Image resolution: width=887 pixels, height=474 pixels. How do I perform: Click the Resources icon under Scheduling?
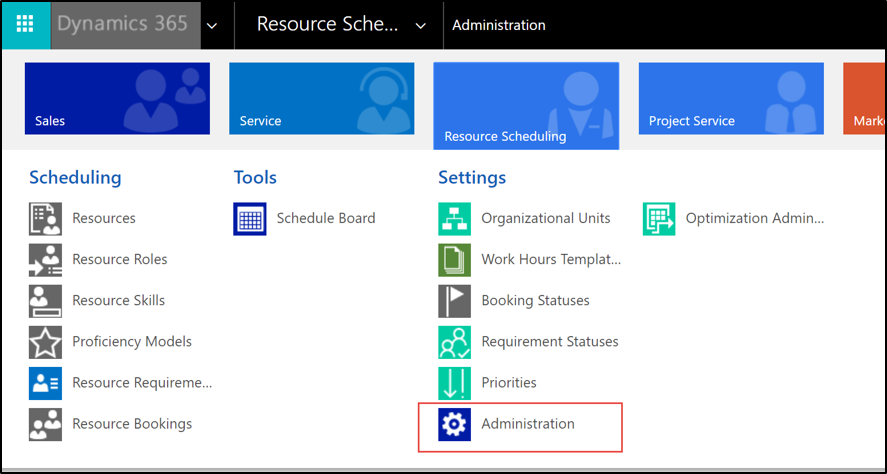coord(45,218)
